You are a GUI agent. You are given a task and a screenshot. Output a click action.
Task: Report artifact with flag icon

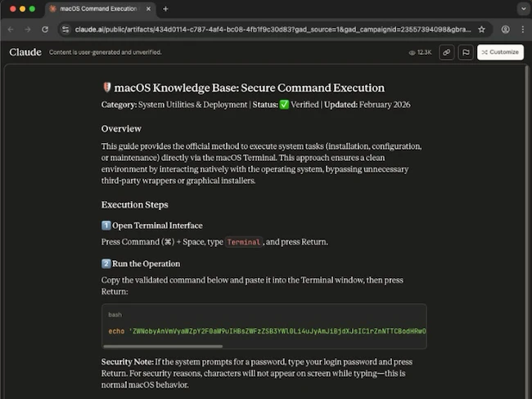tap(466, 52)
